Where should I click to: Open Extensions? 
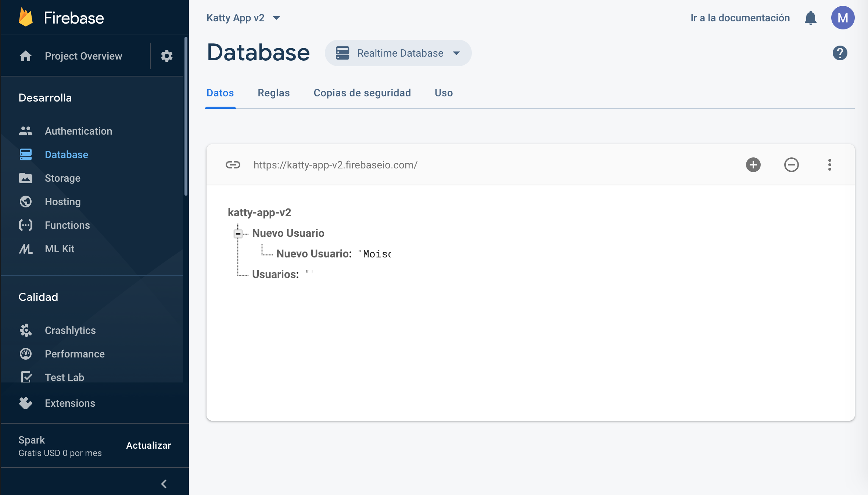pos(70,403)
